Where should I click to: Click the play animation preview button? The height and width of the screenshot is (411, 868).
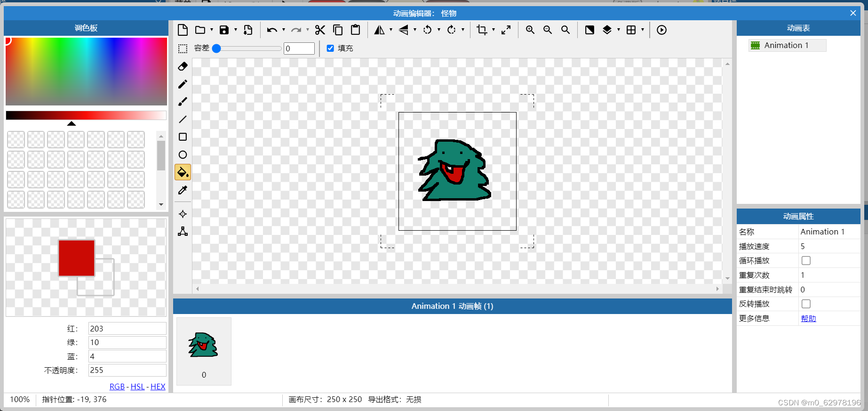(661, 30)
